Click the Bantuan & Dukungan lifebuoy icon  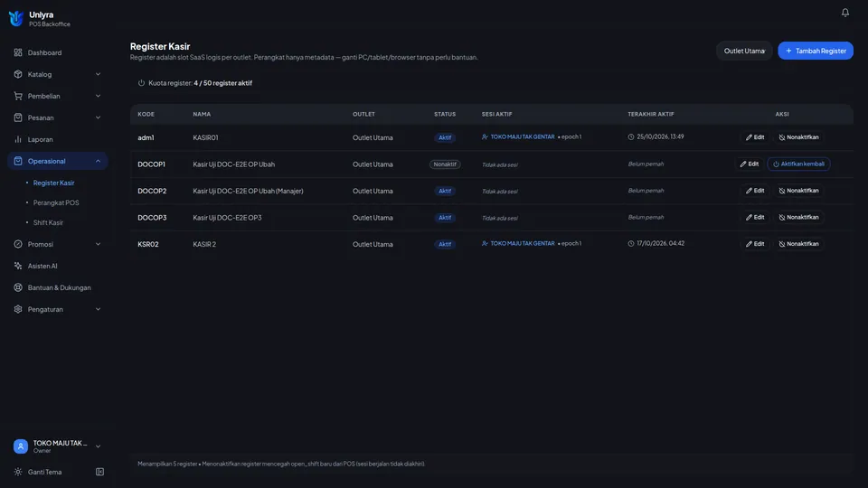click(x=18, y=287)
